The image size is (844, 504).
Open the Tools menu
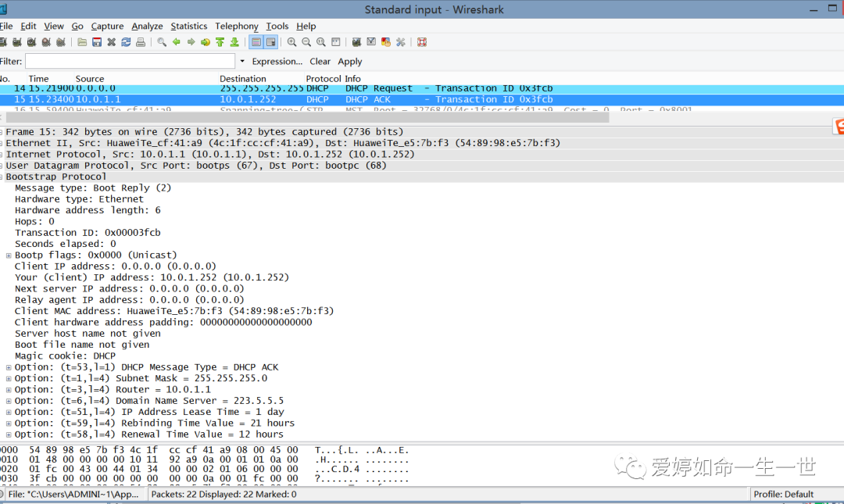277,26
